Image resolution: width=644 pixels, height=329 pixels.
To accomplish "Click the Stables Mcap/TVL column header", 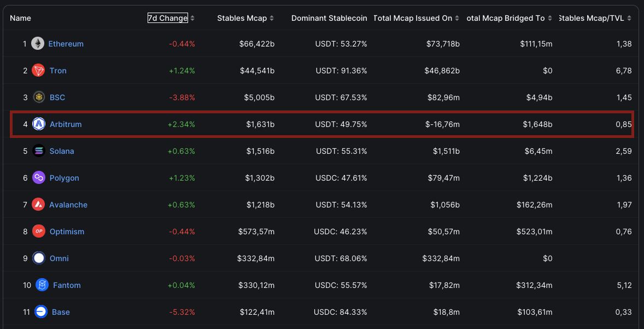I will (592, 18).
